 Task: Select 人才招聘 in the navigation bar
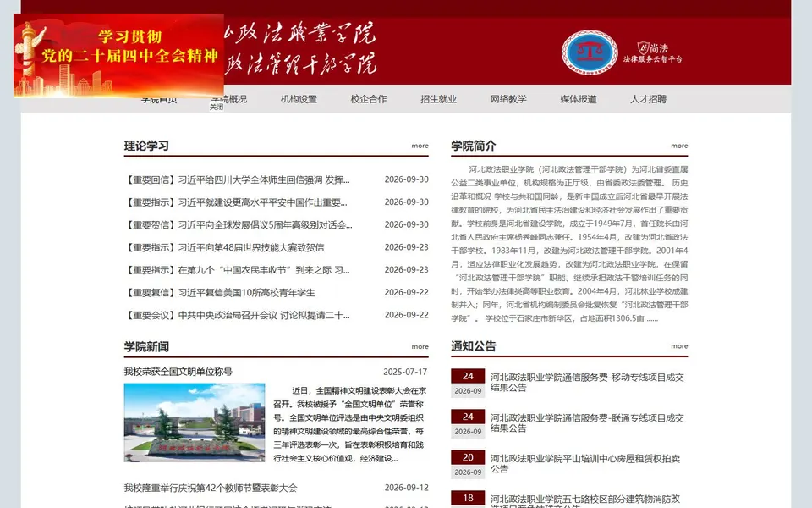tap(649, 99)
